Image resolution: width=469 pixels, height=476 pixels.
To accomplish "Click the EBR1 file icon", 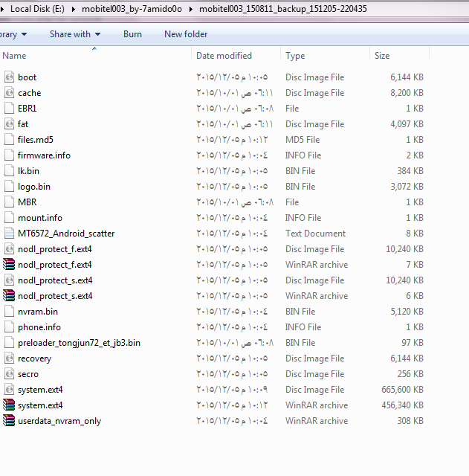I will tap(10, 109).
